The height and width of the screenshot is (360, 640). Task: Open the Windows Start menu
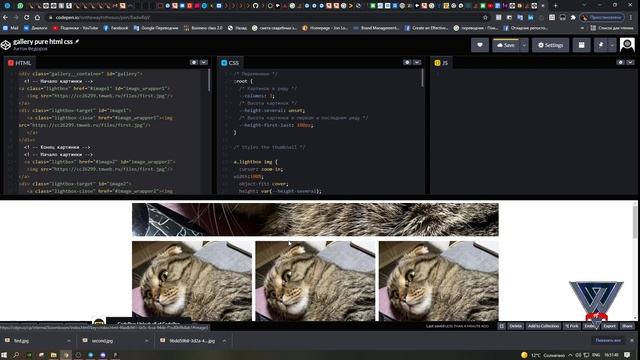4,355
